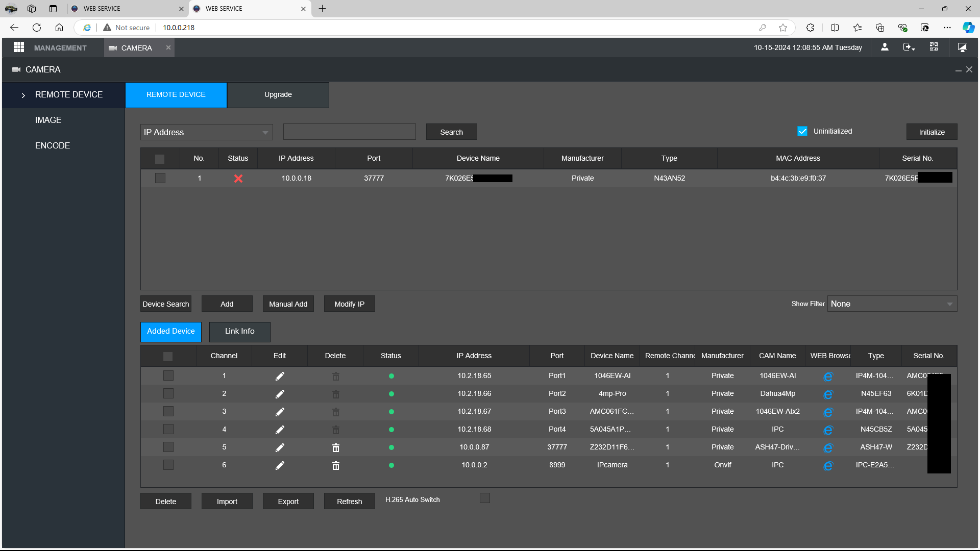Open the IP Address search-type dropdown
This screenshot has height=551, width=980.
tap(207, 132)
